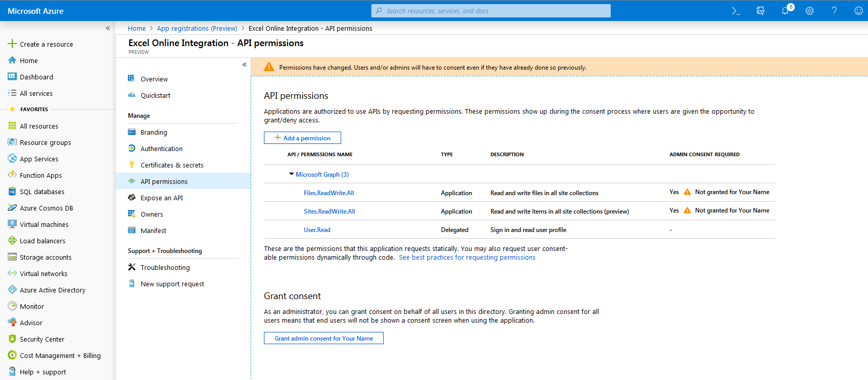This screenshot has height=380, width=868.
Task: Collapse the Microsoft Graph permissions group
Action: pyautogui.click(x=292, y=174)
